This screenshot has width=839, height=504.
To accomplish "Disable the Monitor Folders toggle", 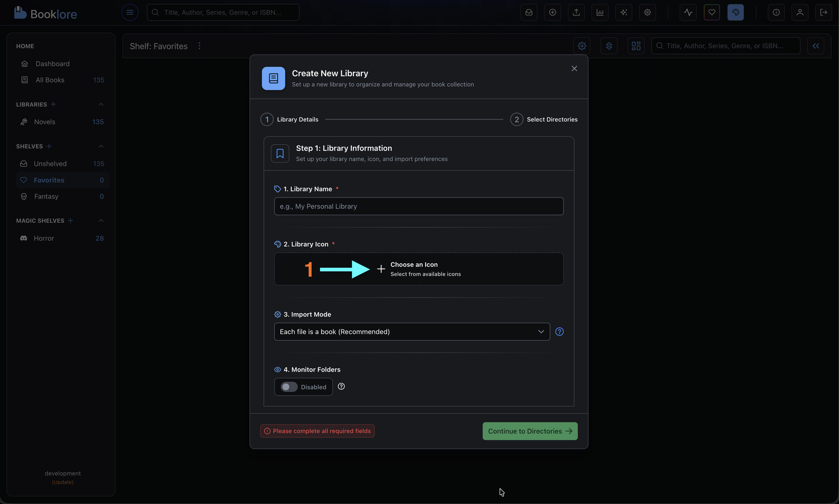I will tap(289, 387).
